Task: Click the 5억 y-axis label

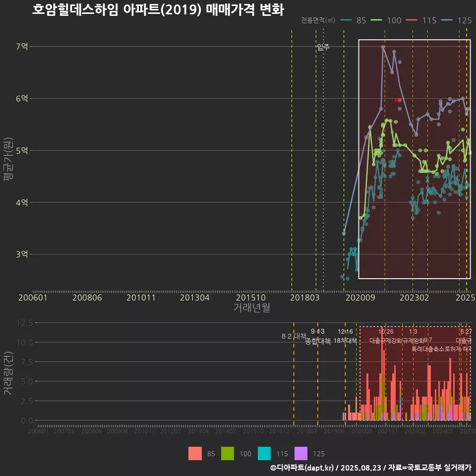Action: [22, 150]
